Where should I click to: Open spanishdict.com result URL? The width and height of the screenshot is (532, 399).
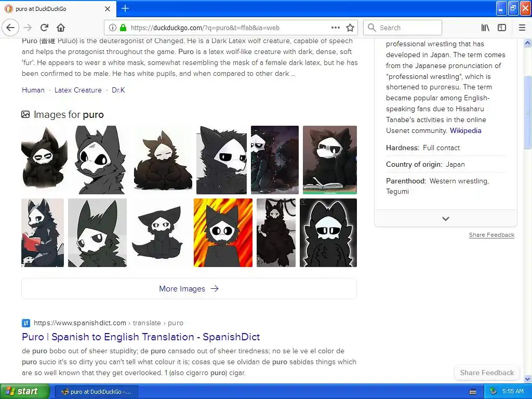(108, 323)
